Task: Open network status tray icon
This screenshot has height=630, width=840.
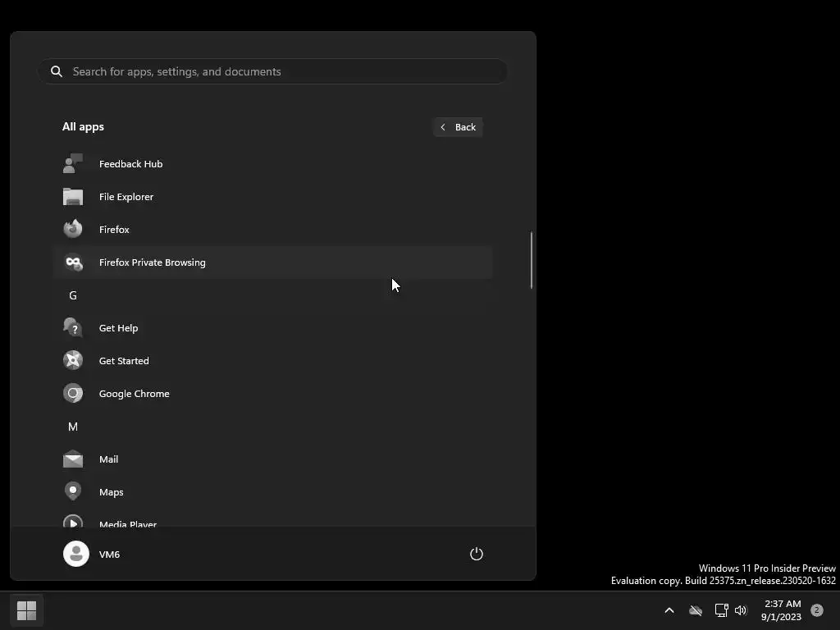Action: tap(721, 610)
